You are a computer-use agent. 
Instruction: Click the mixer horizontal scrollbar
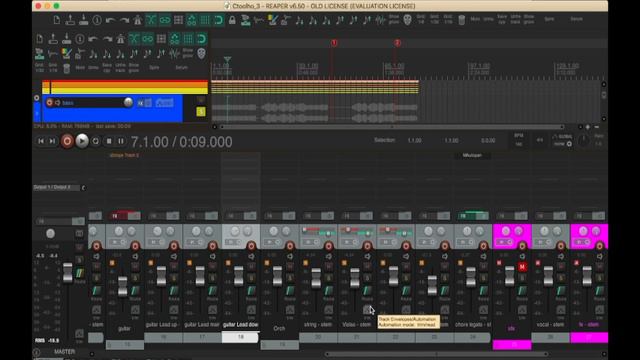point(437,354)
